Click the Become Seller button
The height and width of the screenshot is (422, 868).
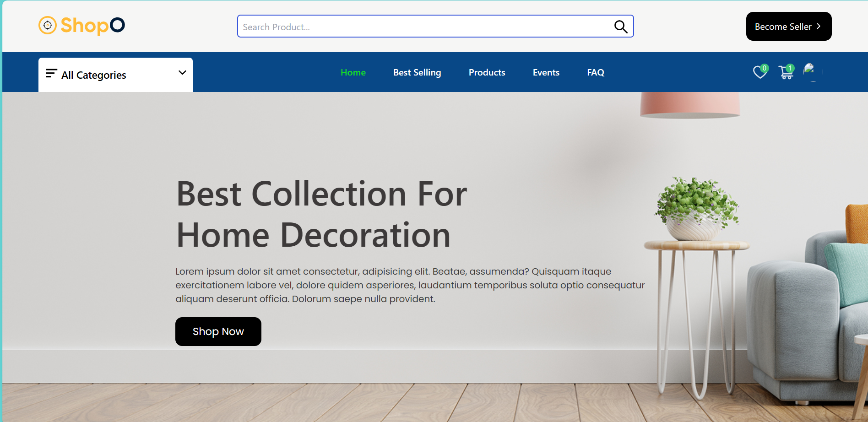(788, 26)
